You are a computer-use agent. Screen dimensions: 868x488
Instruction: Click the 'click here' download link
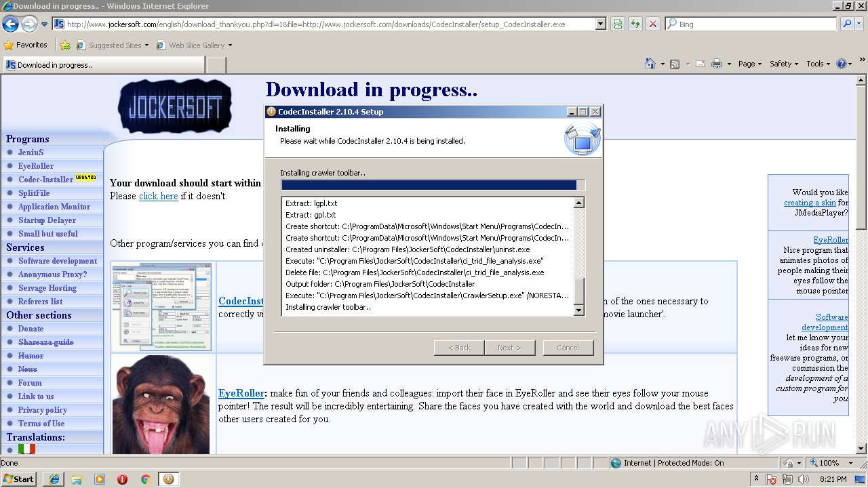(x=159, y=196)
